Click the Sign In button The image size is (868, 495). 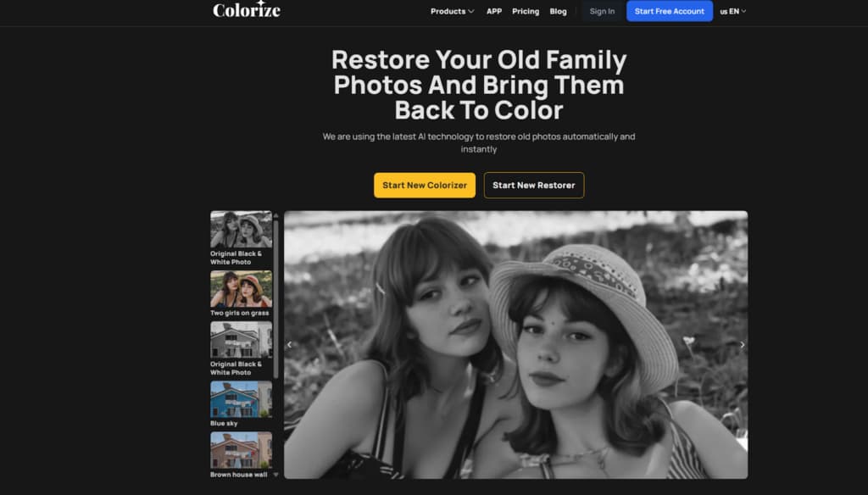[602, 11]
